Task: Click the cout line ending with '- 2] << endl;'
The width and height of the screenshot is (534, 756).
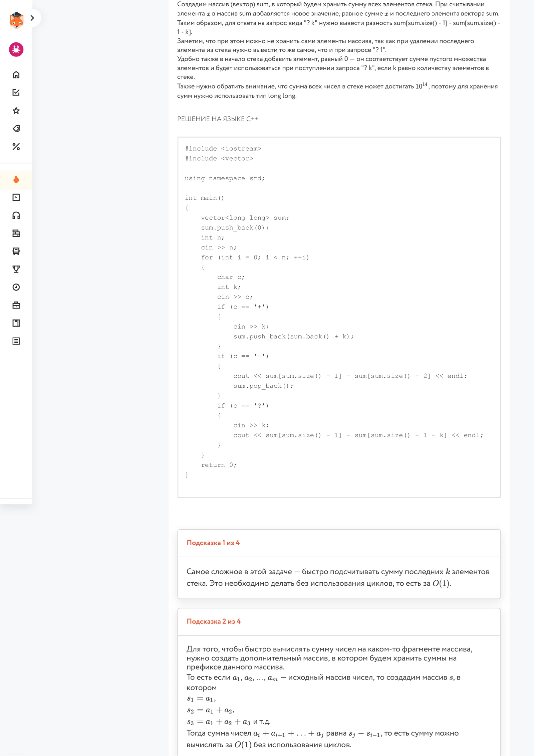Action: (x=350, y=376)
